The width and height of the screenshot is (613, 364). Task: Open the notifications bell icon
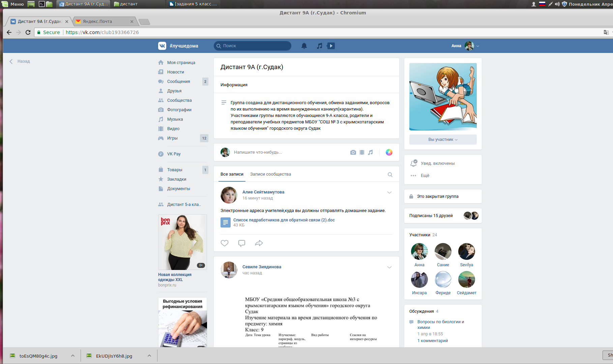click(x=304, y=46)
